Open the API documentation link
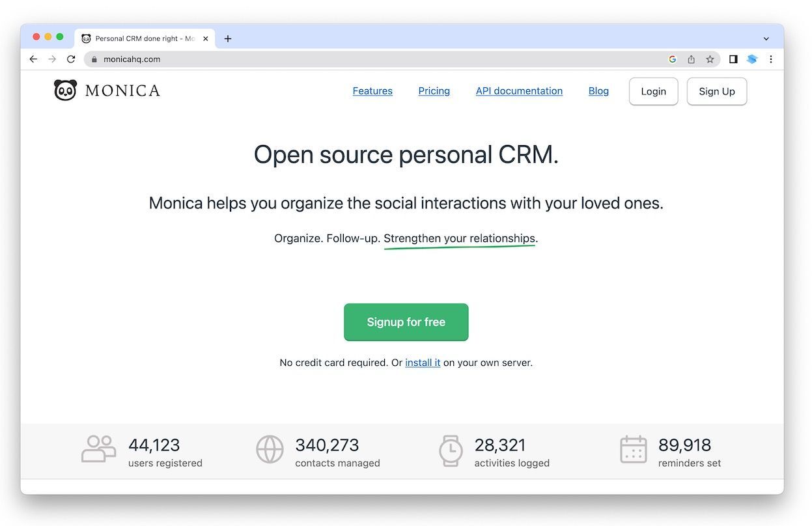The height and width of the screenshot is (526, 812). coord(519,91)
